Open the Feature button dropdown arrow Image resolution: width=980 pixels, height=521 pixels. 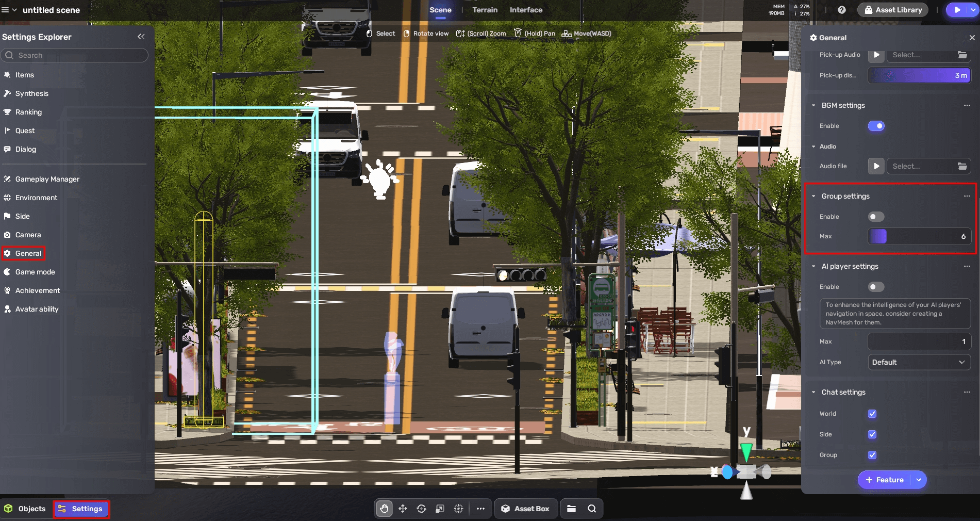pyautogui.click(x=919, y=480)
